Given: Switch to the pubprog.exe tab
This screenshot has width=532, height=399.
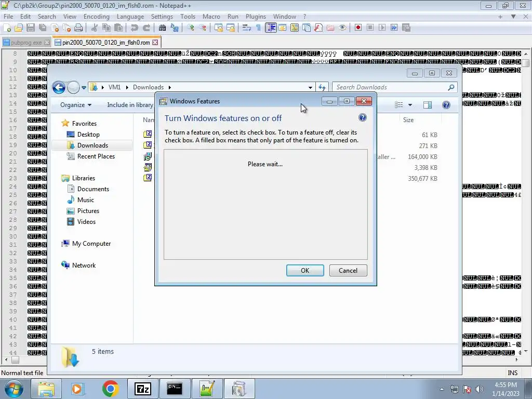Looking at the screenshot, I should [26, 43].
